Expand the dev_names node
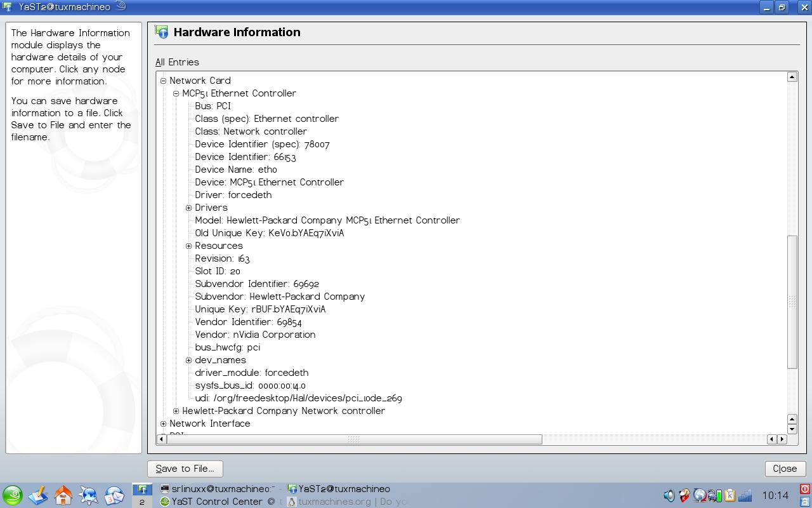The height and width of the screenshot is (508, 812). click(189, 360)
